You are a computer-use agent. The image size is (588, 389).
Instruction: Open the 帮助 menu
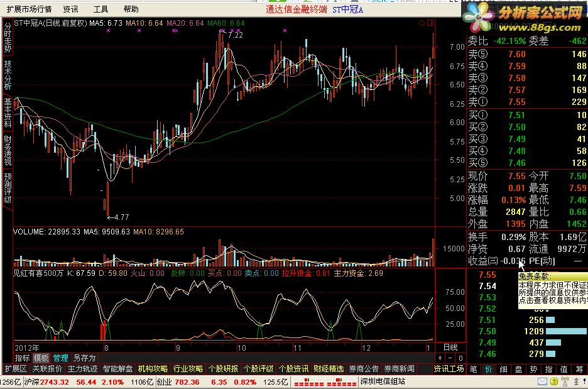(131, 9)
